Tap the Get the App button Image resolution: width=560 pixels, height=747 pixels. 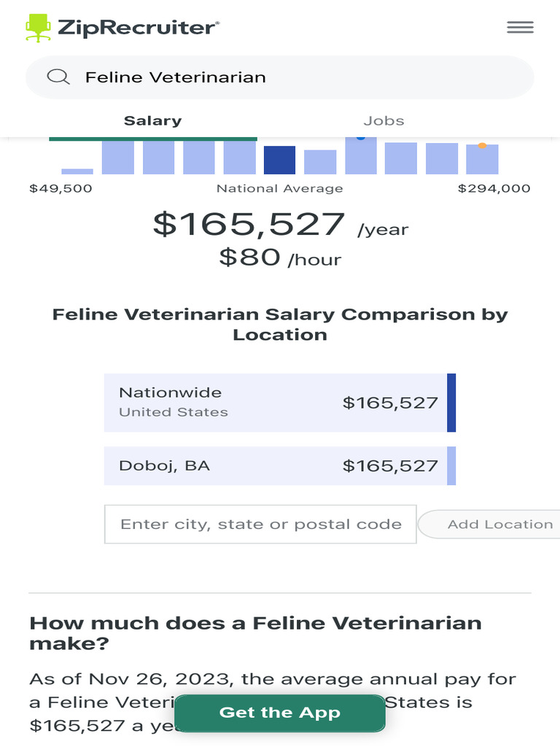[279, 713]
